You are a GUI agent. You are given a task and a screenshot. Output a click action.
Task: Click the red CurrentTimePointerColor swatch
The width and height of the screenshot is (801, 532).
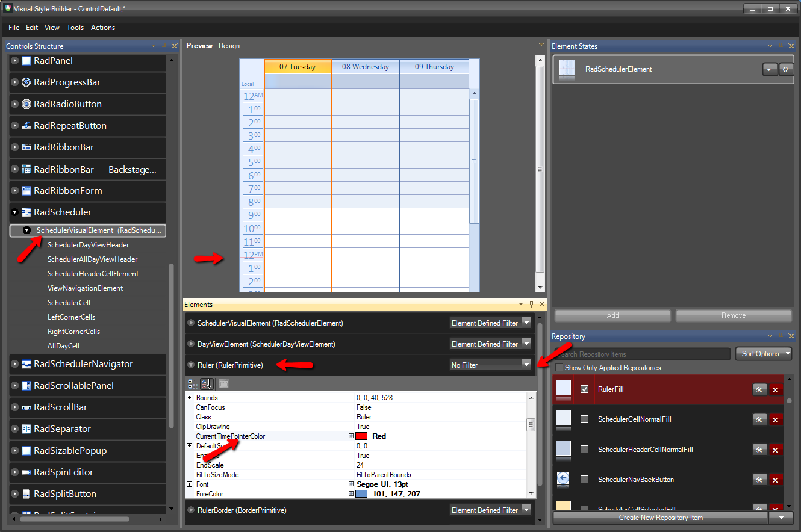(361, 436)
